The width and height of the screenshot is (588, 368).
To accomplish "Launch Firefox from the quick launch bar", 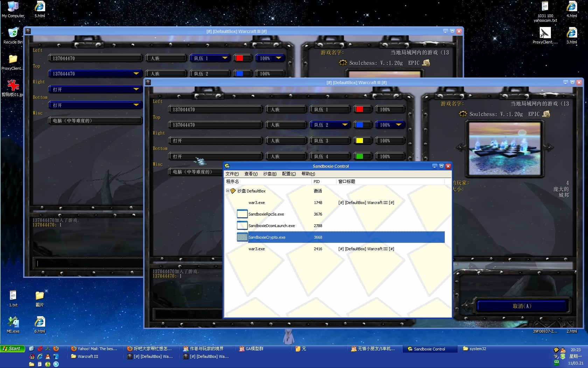I will click(56, 349).
